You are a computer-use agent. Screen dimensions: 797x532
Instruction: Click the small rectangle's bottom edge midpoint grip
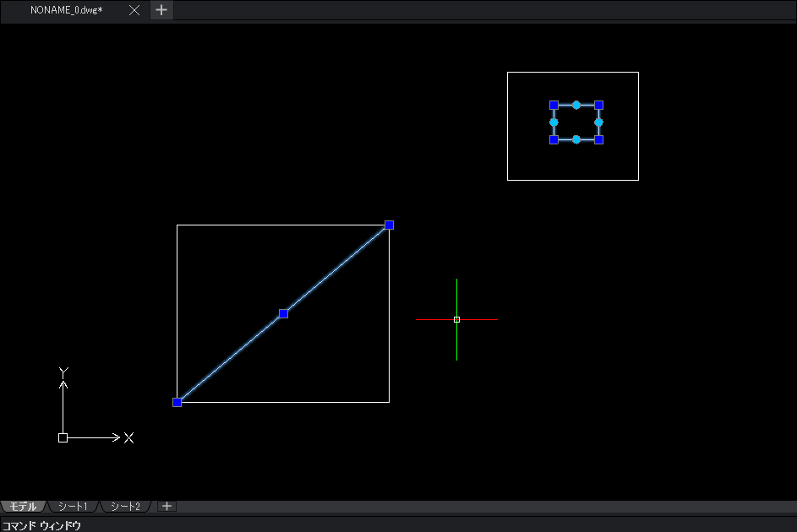coord(576,139)
